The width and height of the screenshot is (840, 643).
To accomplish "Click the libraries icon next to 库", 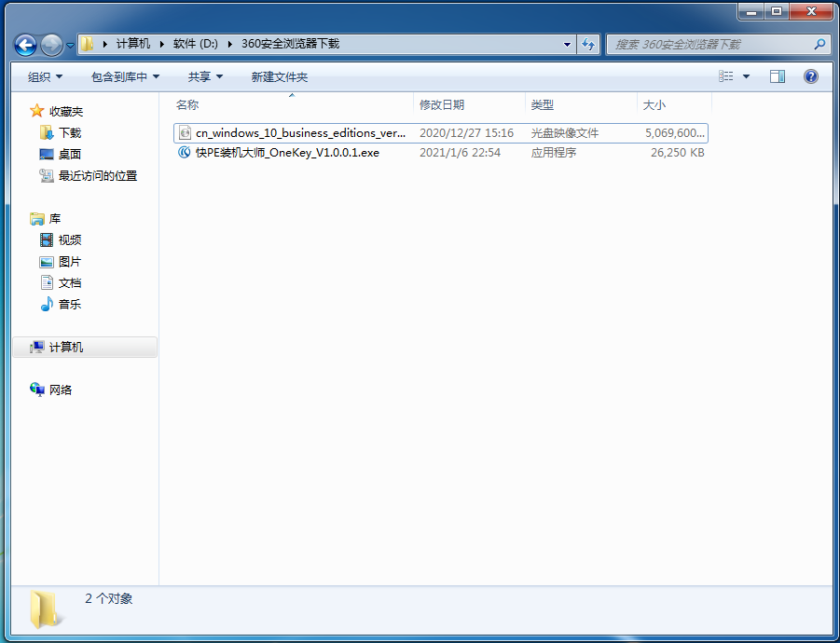I will (x=37, y=218).
